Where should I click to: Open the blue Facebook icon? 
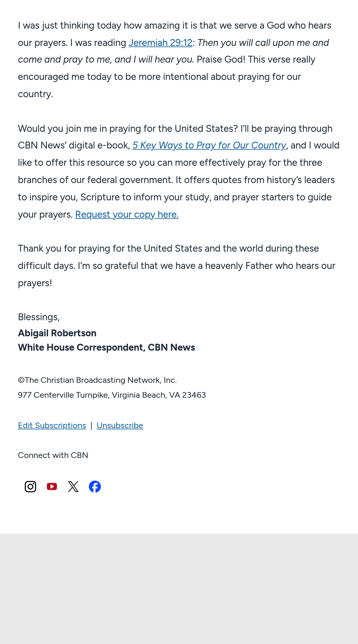(x=95, y=487)
